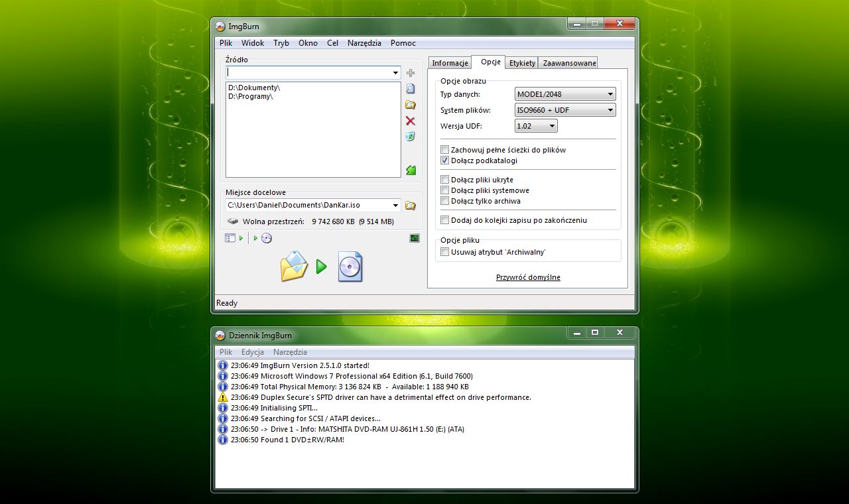The width and height of the screenshot is (849, 504).
Task: Enable 'Zachowuj pełne ścieżki do plików'
Action: pyautogui.click(x=445, y=150)
